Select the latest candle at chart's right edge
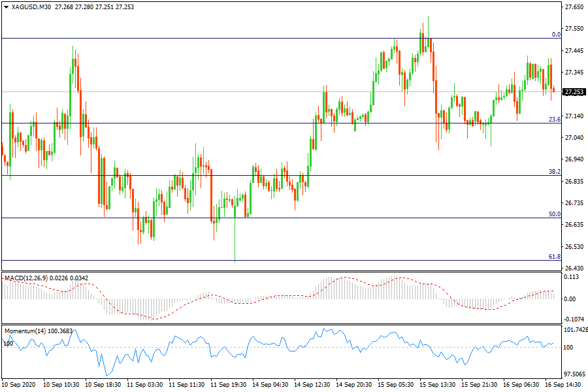This screenshot has width=588, height=392. pos(554,90)
